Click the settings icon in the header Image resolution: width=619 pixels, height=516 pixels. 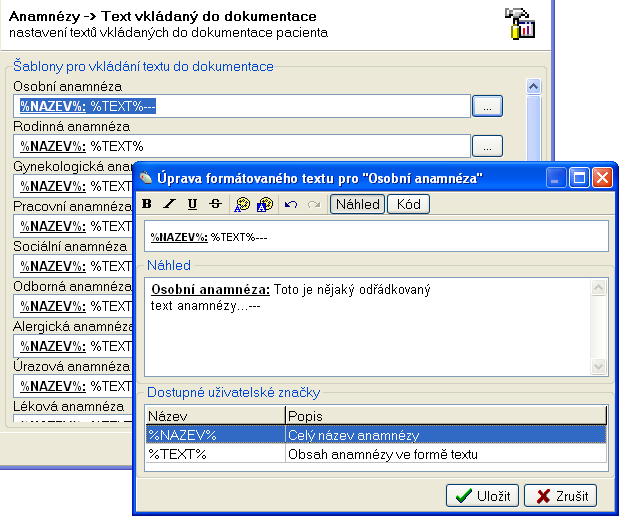[520, 22]
